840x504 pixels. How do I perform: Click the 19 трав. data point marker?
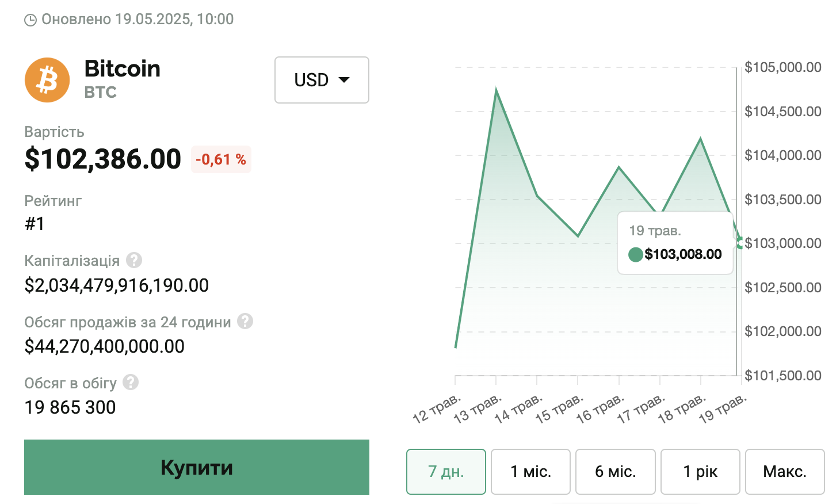click(x=740, y=243)
